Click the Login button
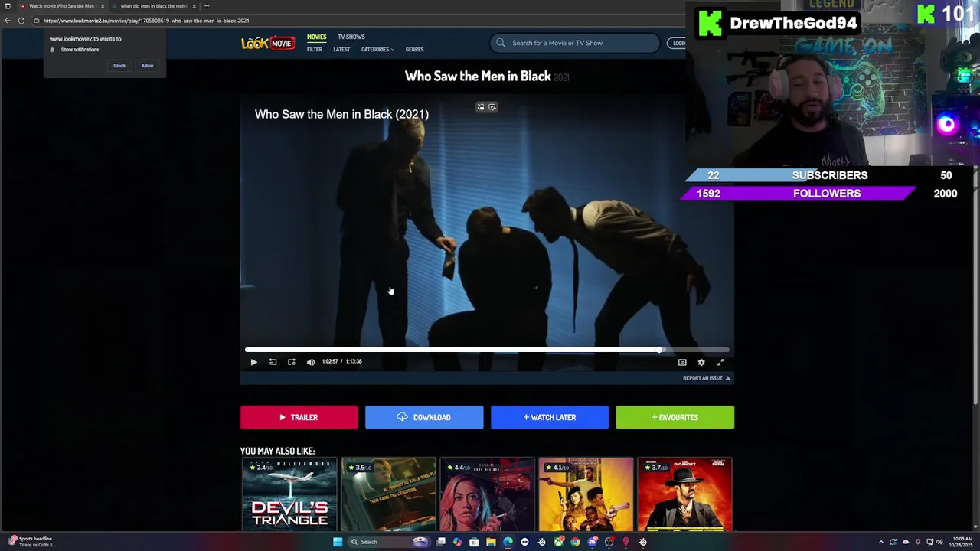 [x=678, y=43]
